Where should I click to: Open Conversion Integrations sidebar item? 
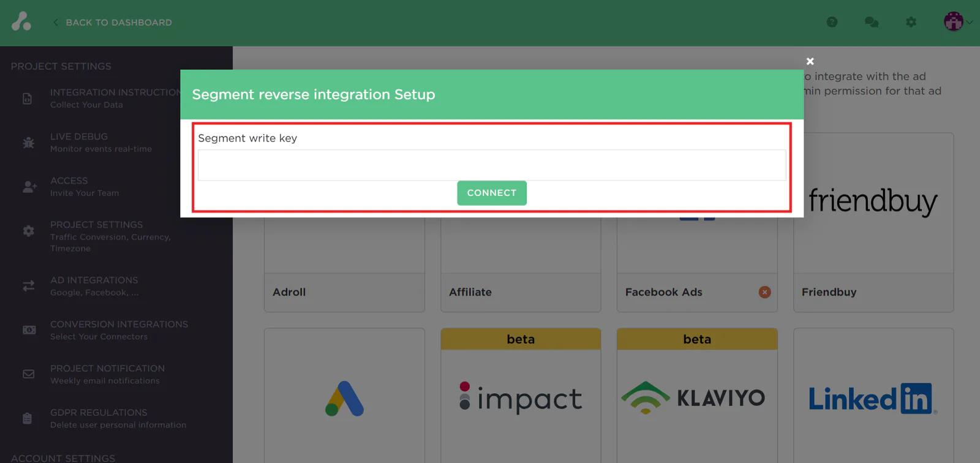[119, 329]
